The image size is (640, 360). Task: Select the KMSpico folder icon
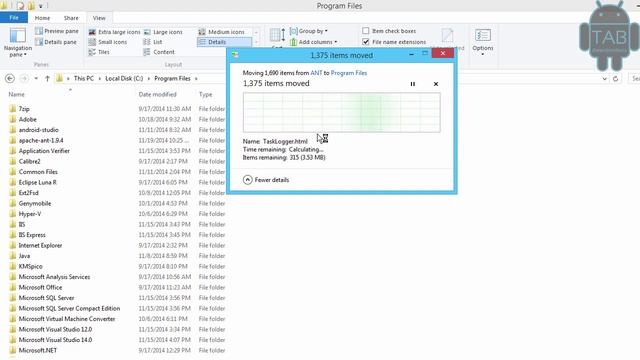click(x=13, y=267)
